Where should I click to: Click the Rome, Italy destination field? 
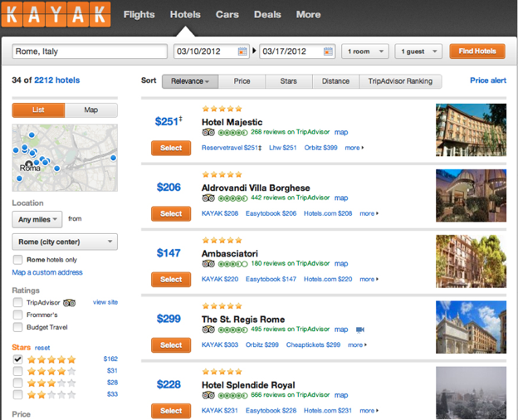click(x=90, y=51)
